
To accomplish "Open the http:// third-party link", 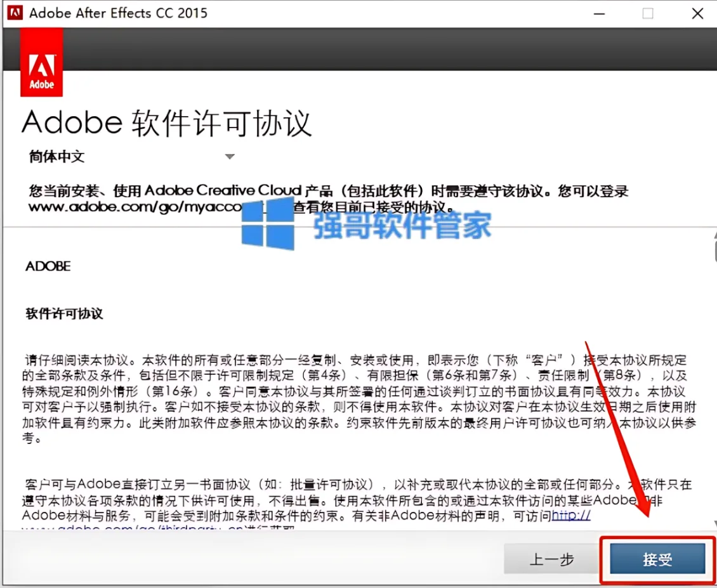I will point(570,515).
